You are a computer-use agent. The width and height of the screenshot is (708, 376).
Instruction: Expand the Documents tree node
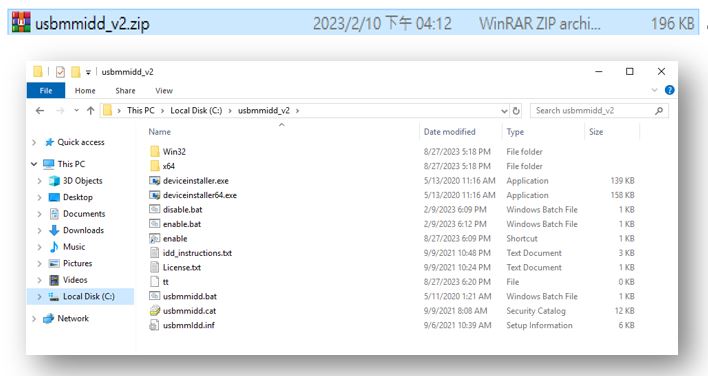pos(40,214)
